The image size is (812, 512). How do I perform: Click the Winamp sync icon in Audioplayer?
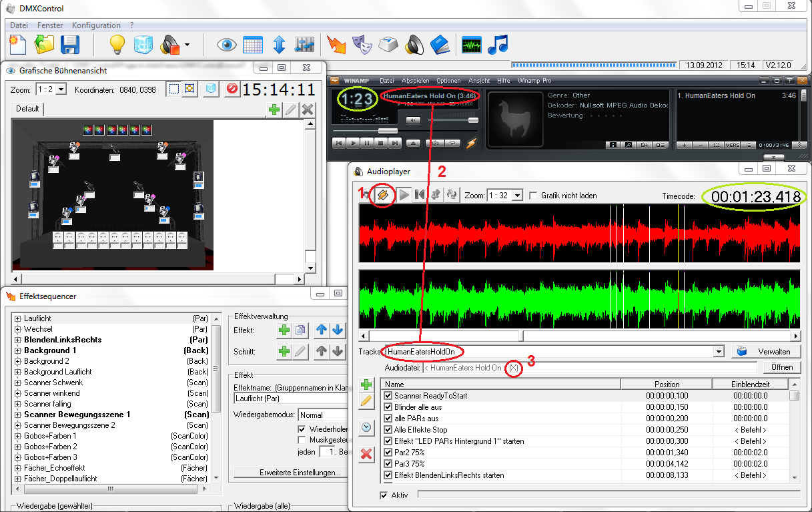pyautogui.click(x=382, y=195)
